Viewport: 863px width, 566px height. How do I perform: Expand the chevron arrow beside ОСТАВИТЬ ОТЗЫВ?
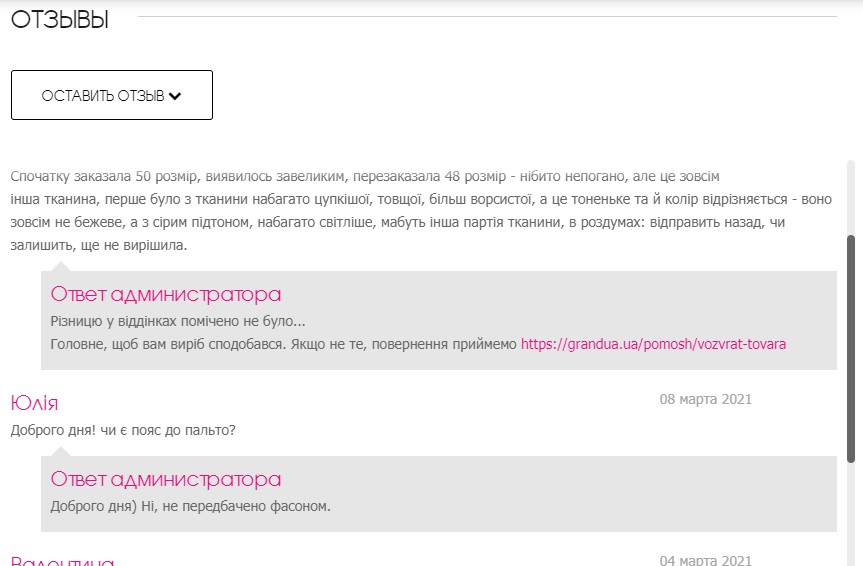(x=175, y=96)
